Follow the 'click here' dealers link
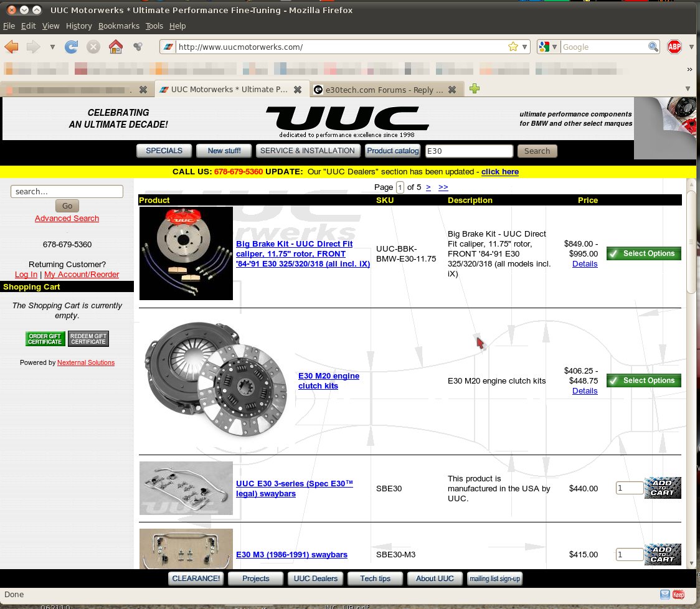Viewport: 700px width, 609px height. [499, 171]
